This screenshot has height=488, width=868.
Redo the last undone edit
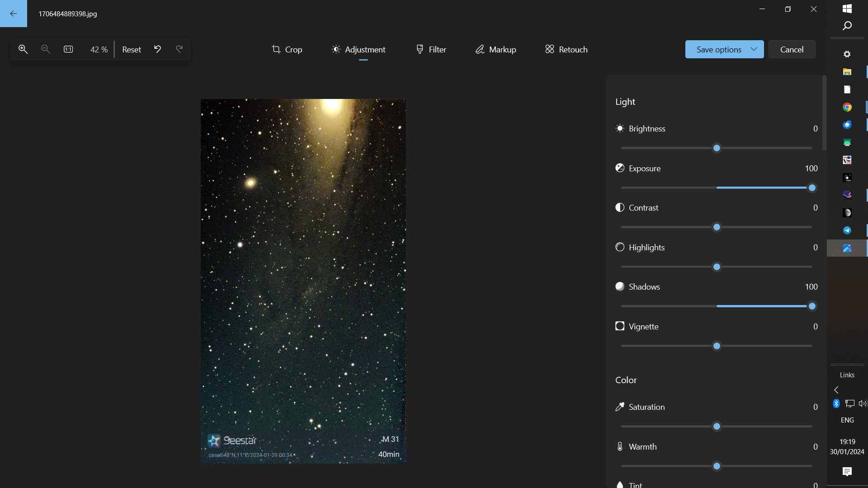[x=179, y=49]
